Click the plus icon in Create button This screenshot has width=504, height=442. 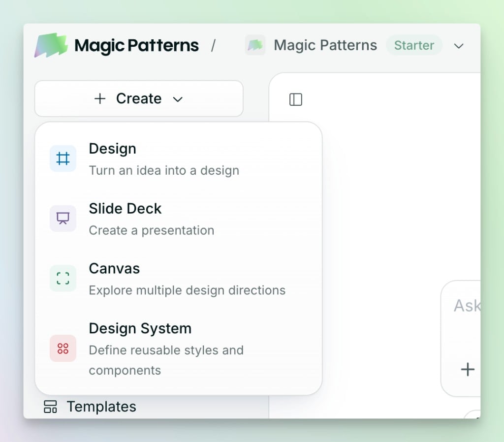tap(100, 98)
